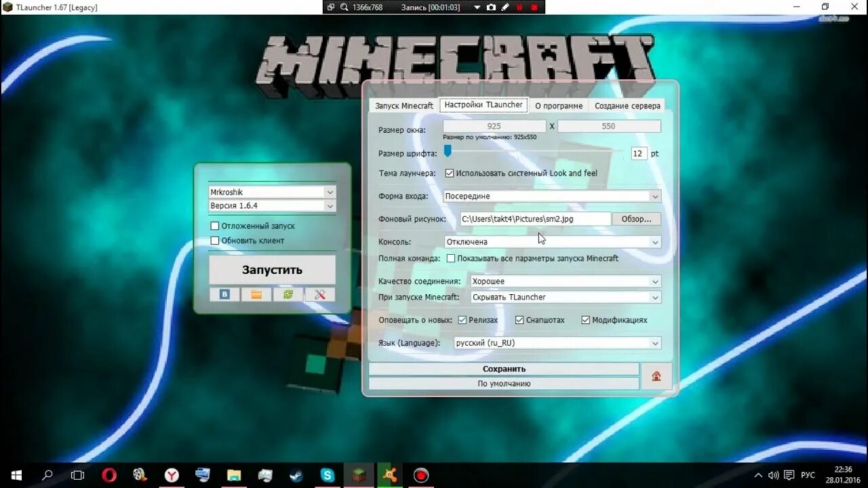Toggle 'Использовать системный Look and feel'
Screen dimensions: 868x488
[x=450, y=173]
